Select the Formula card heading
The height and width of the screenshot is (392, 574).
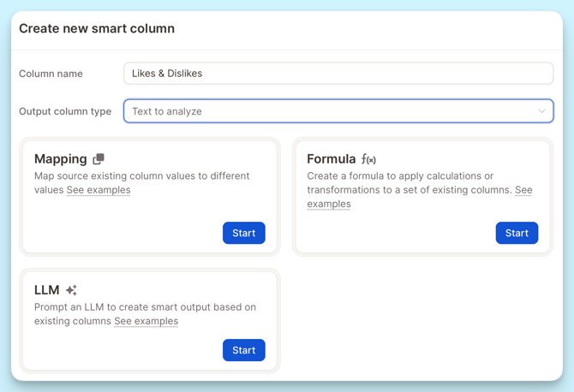332,159
